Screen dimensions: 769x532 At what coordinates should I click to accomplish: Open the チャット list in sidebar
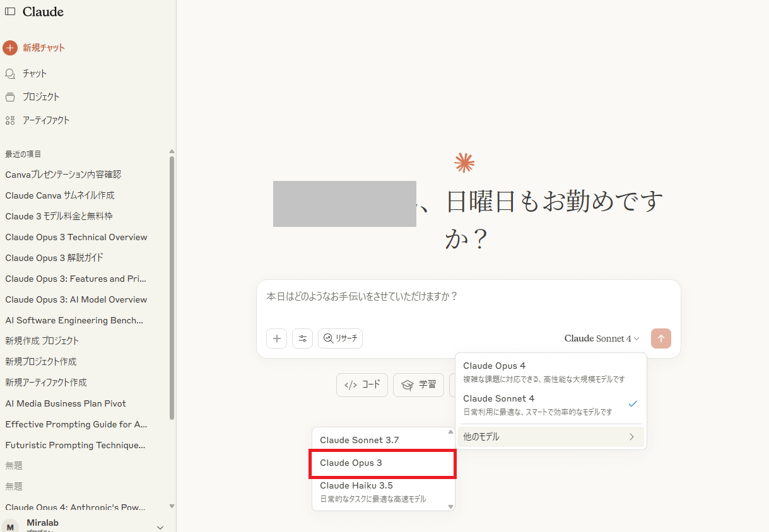click(26, 74)
